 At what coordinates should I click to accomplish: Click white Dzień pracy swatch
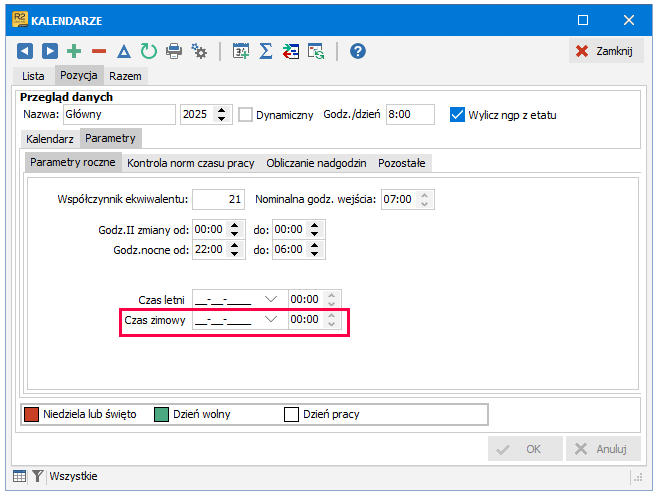(291, 414)
